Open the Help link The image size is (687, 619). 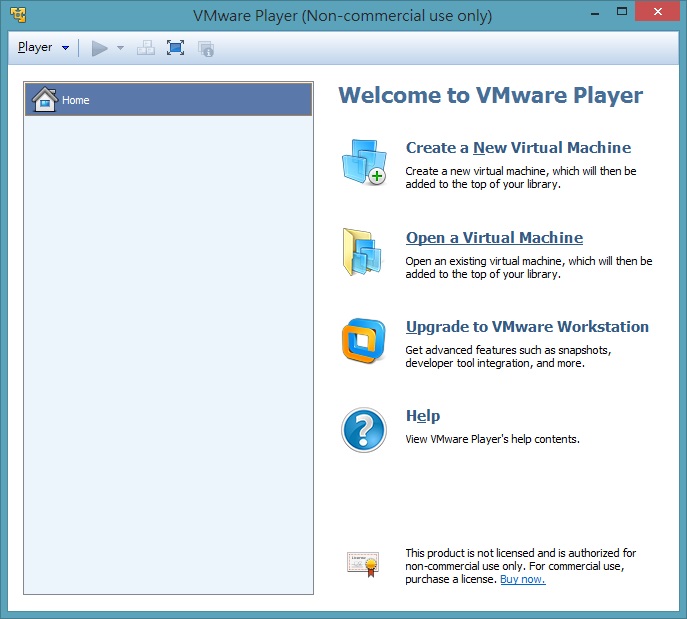pos(423,416)
